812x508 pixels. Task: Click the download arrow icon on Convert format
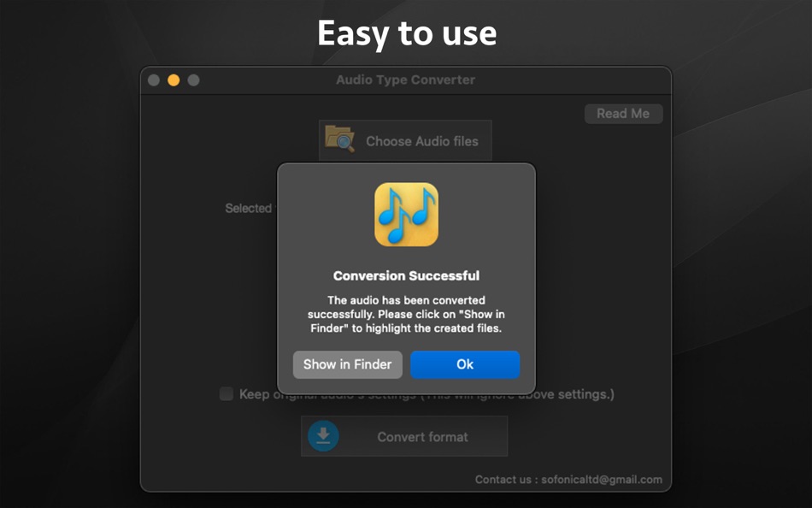pos(323,436)
